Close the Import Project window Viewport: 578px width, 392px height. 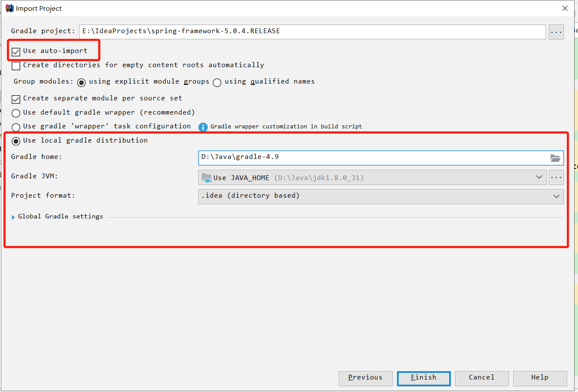565,8
